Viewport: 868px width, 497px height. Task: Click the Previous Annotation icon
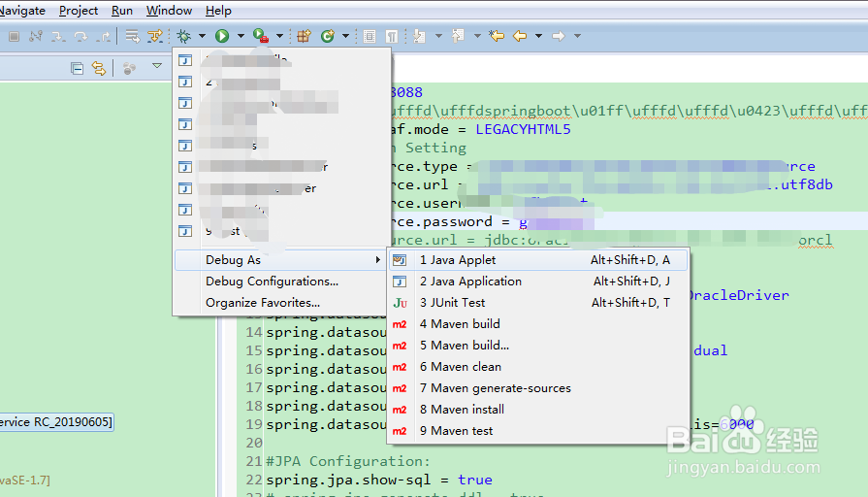click(x=458, y=37)
